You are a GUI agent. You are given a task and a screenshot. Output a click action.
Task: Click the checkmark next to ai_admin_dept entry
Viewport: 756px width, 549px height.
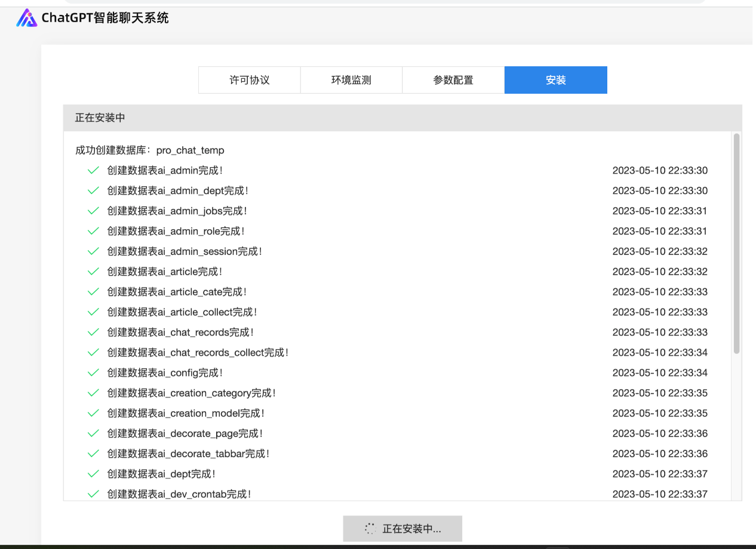point(93,191)
